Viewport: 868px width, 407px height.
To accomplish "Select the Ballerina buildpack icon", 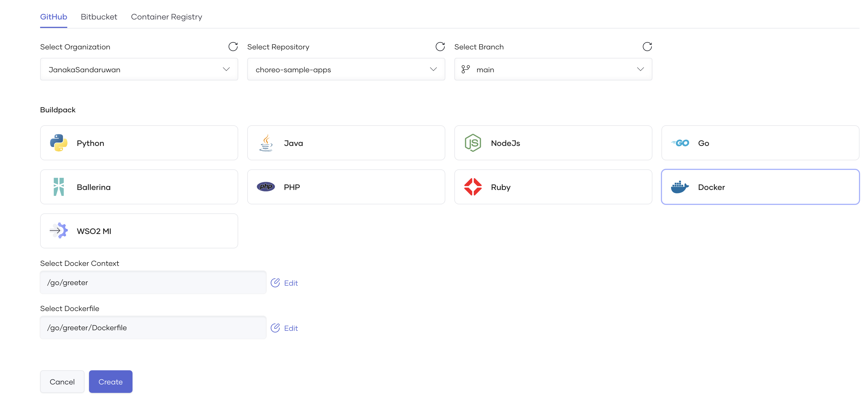I will [x=59, y=187].
